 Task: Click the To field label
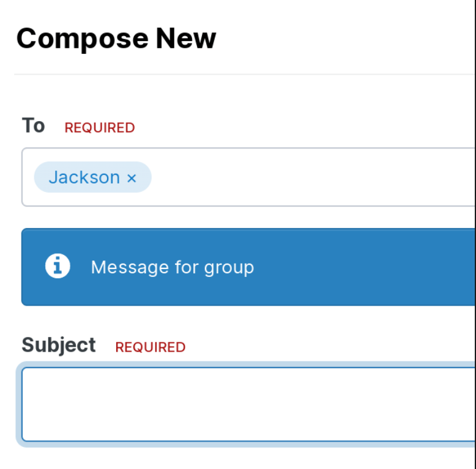(x=34, y=125)
